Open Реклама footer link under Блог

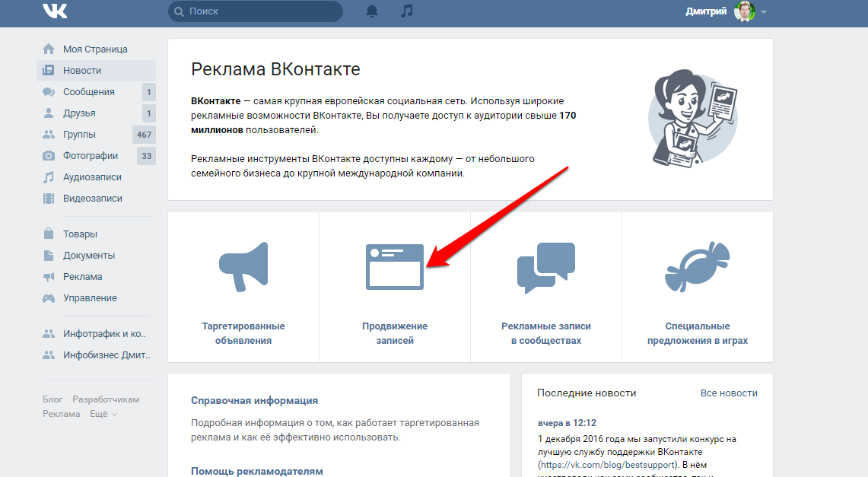62,414
